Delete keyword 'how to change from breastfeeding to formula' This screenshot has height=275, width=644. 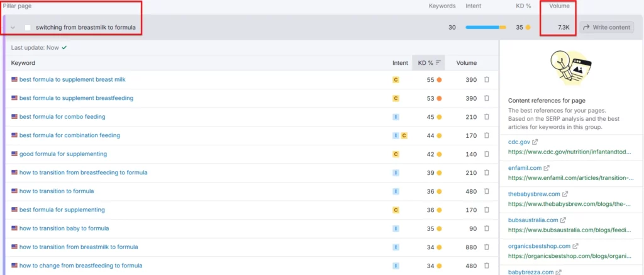point(487,266)
